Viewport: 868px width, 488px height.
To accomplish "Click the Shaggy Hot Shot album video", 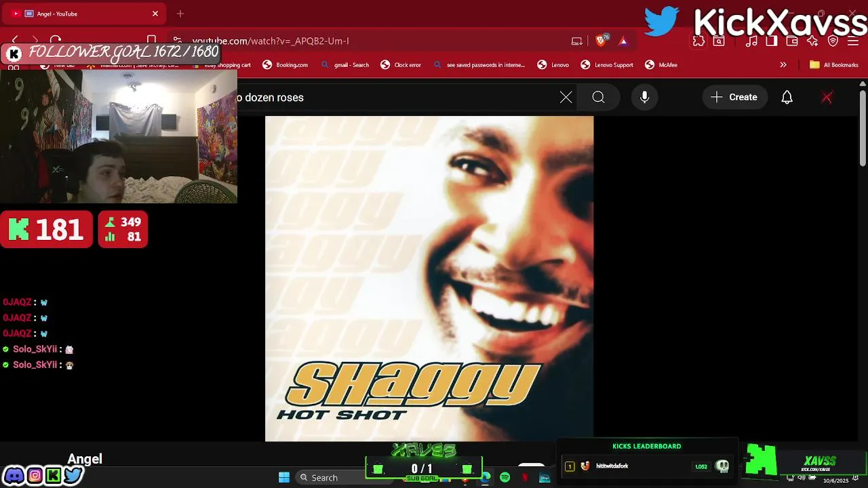I will click(429, 279).
